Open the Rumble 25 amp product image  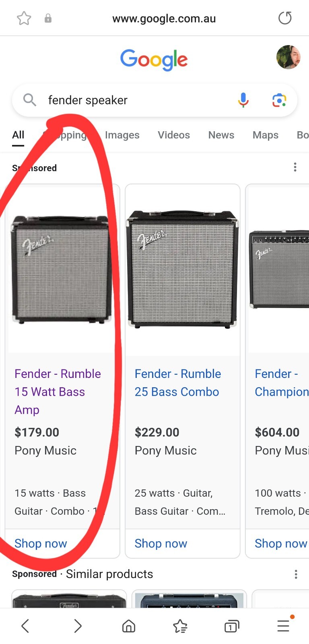click(x=182, y=268)
